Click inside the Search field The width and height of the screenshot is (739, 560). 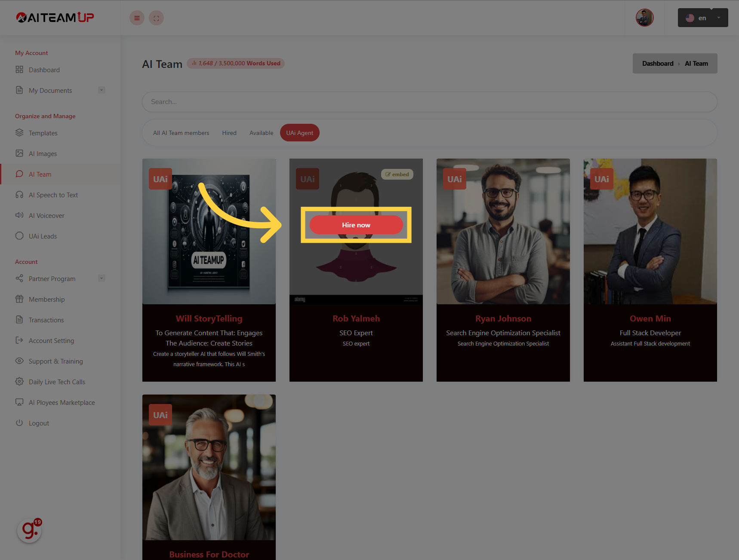point(429,102)
